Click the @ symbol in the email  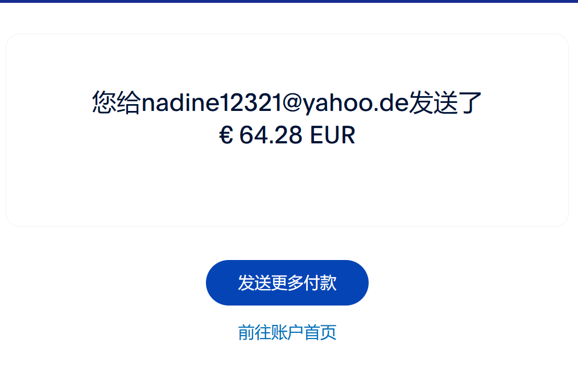coord(292,102)
